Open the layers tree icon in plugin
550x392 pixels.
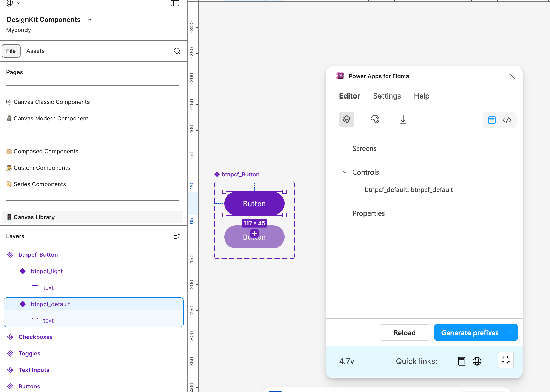(x=347, y=119)
